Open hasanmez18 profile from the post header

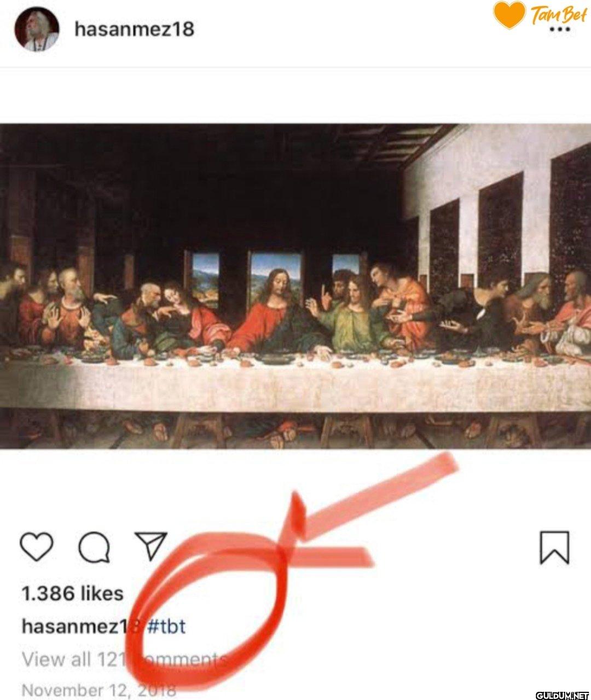pos(134,29)
